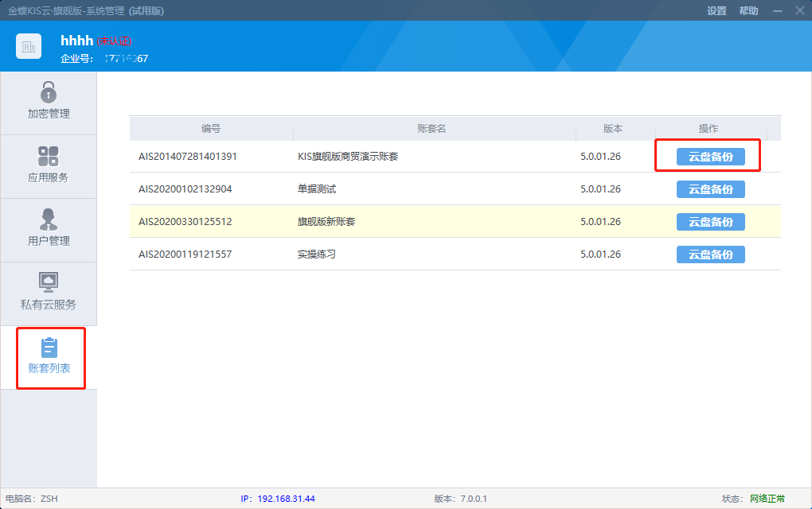The width and height of the screenshot is (812, 509).
Task: Click 云盘备份 for 旗舰版新账套
Action: tap(710, 222)
